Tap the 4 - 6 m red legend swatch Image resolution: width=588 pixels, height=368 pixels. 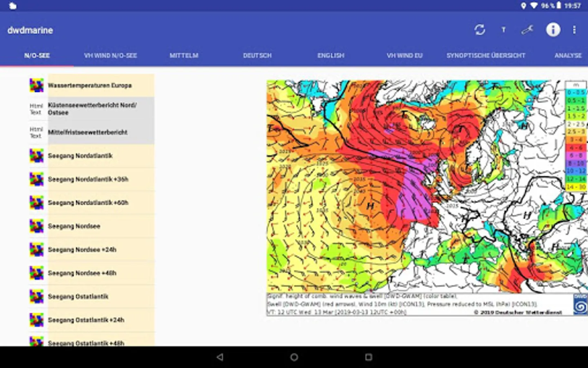coord(576,148)
